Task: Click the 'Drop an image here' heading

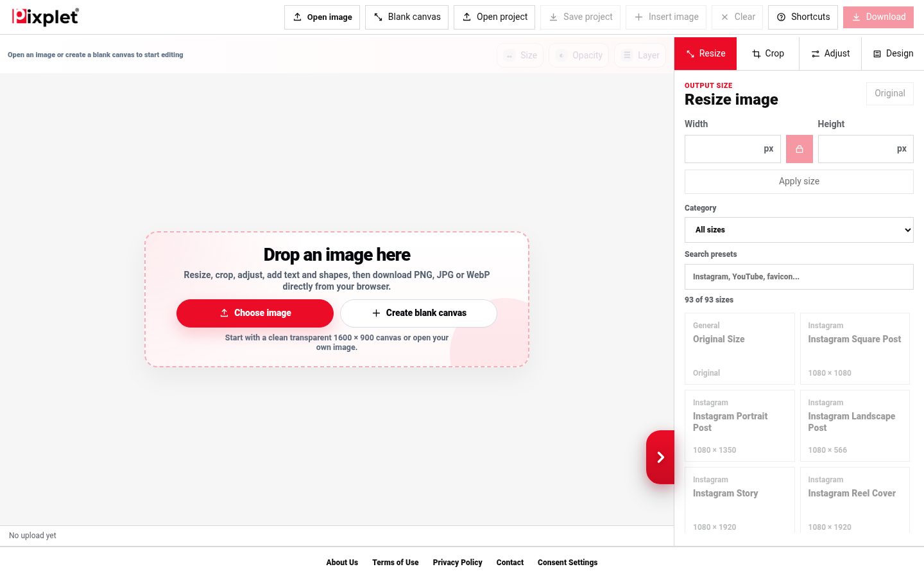Action: tap(337, 255)
